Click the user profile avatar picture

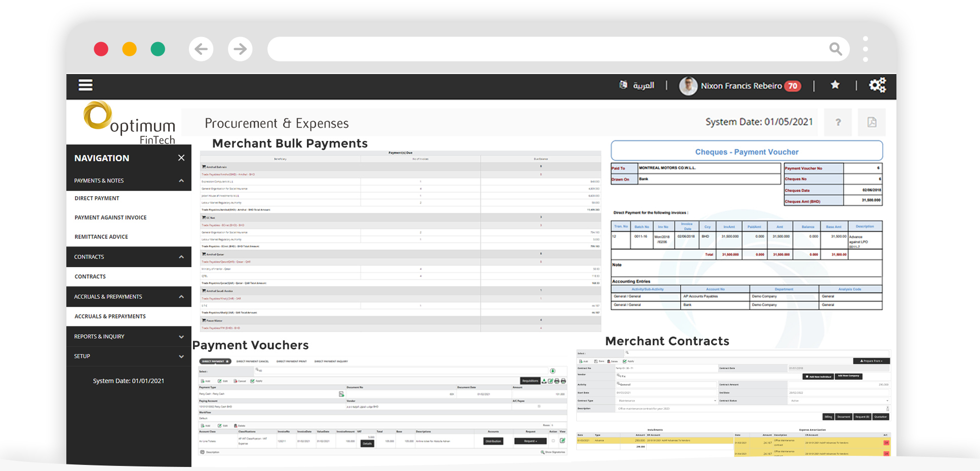pos(688,86)
